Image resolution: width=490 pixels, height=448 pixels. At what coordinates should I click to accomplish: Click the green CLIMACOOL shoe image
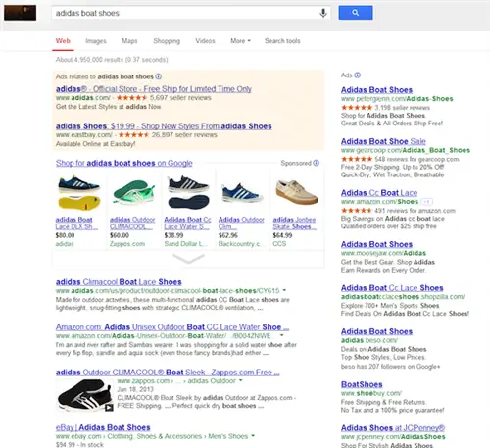pyautogui.click(x=134, y=193)
